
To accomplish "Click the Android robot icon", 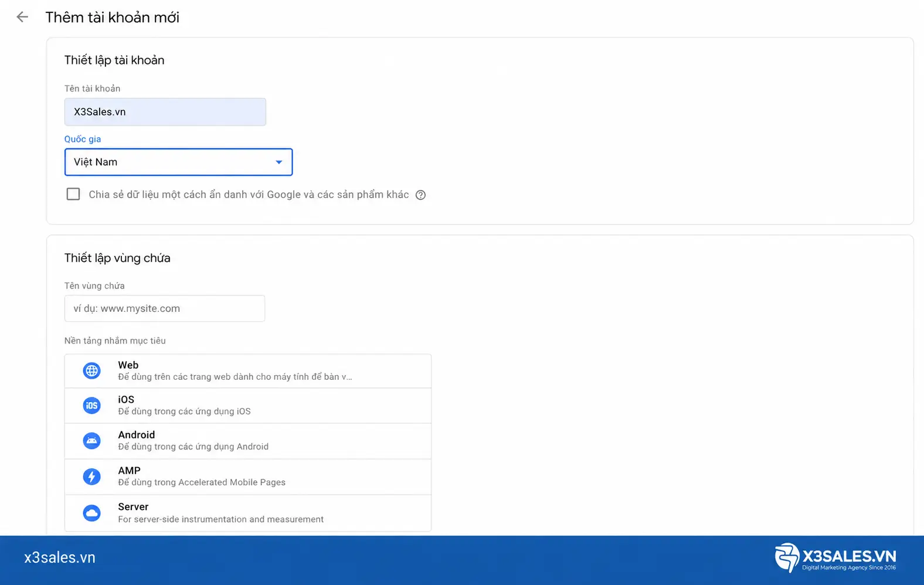I will click(x=91, y=441).
